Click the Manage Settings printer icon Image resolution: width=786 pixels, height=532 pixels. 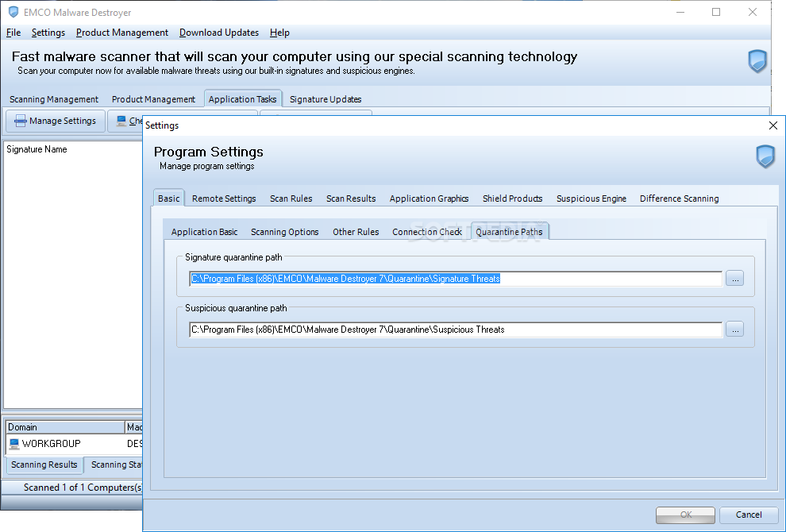pyautogui.click(x=20, y=121)
